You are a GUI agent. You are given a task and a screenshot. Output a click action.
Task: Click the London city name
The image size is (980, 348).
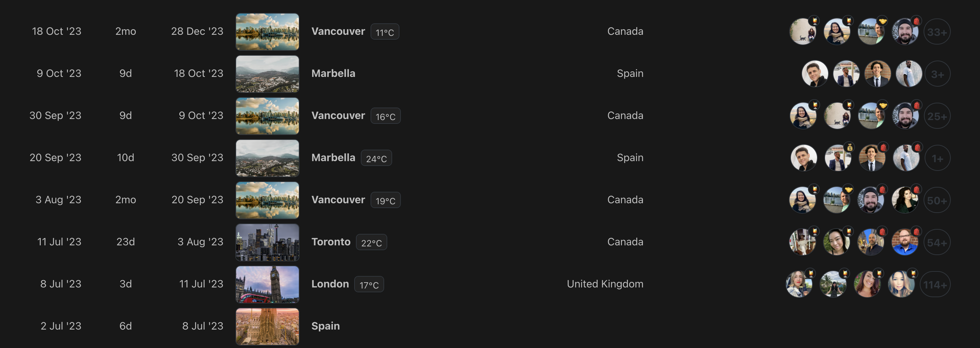coord(330,284)
